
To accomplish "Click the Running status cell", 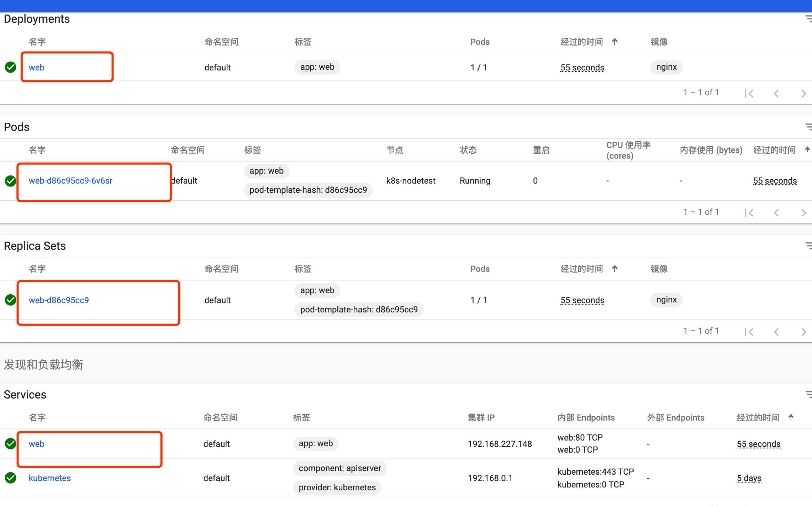I will [x=475, y=181].
